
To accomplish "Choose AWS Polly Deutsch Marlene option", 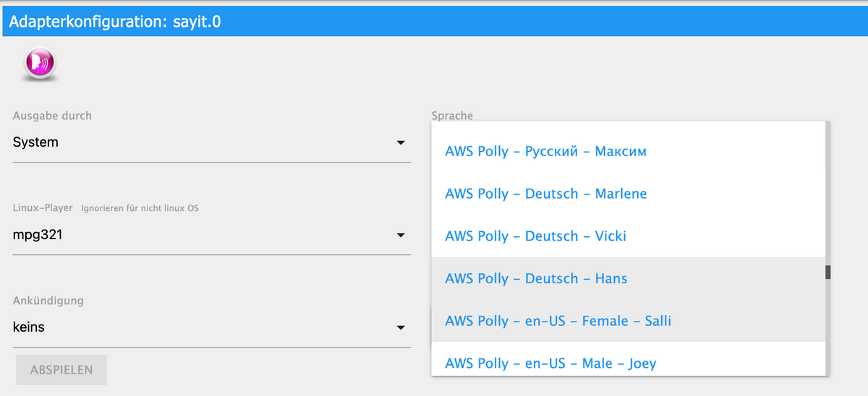I will coord(545,194).
